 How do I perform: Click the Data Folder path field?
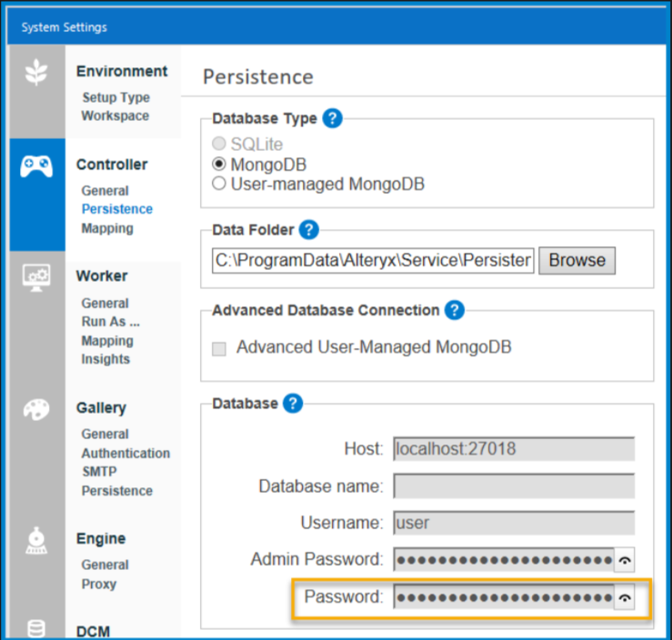[x=373, y=260]
